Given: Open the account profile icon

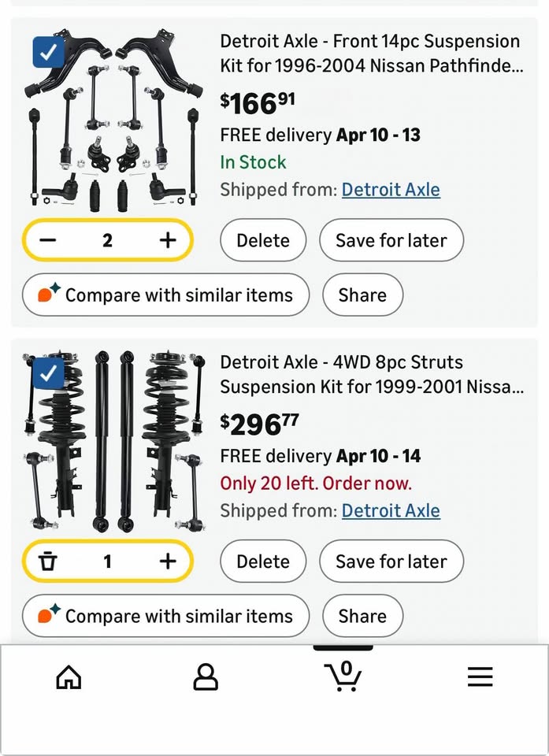Looking at the screenshot, I should (206, 677).
